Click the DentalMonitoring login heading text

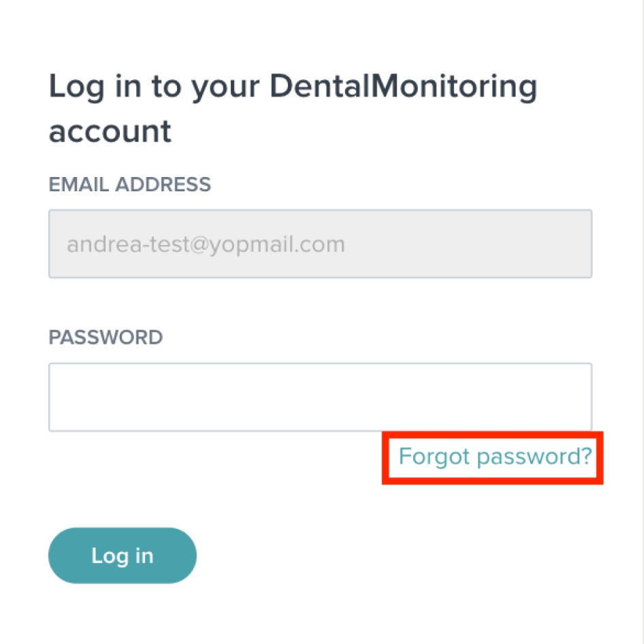click(293, 109)
